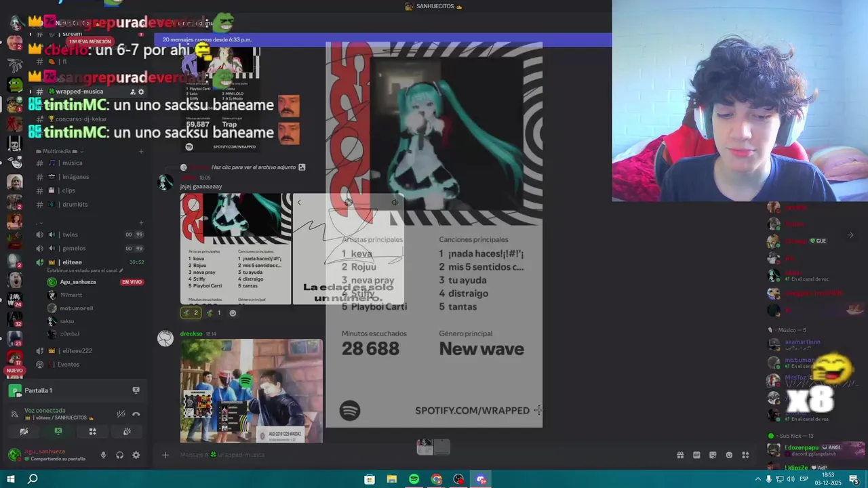Open first wrapped image with Miku
This screenshot has width=868, height=488.
point(235,249)
